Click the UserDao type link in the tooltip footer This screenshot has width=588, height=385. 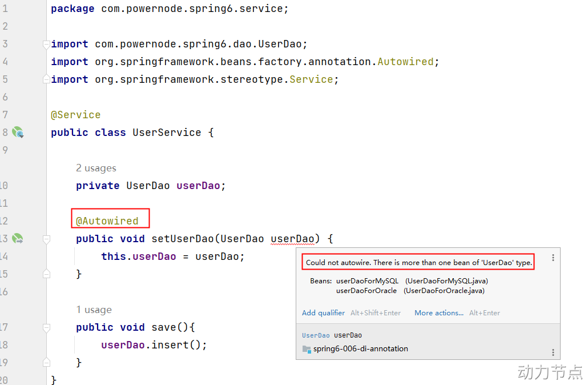(316, 335)
